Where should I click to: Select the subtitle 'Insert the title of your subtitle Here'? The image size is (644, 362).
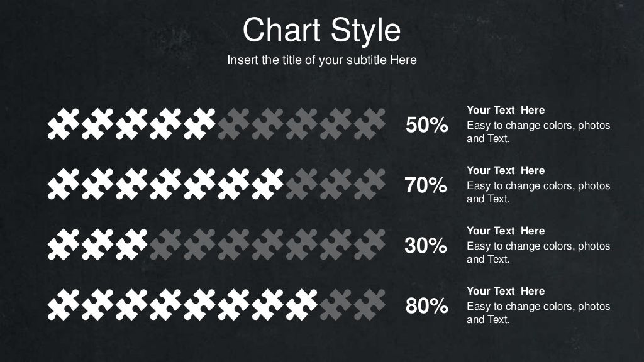point(322,60)
